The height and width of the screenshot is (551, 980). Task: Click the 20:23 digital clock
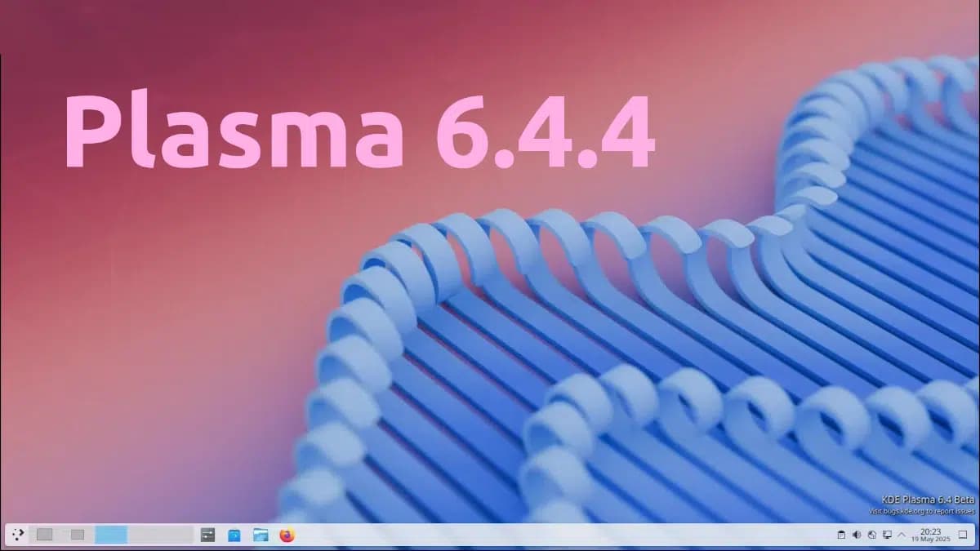(x=930, y=531)
